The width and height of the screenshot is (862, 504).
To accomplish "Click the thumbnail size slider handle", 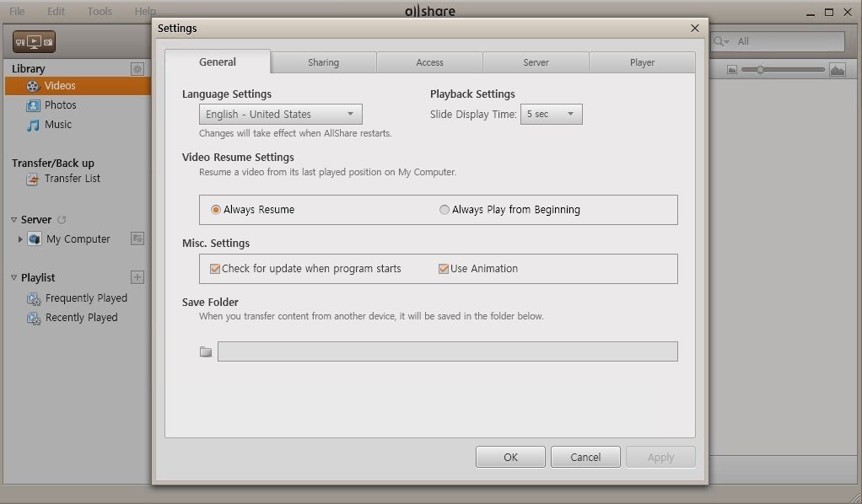I will [760, 69].
